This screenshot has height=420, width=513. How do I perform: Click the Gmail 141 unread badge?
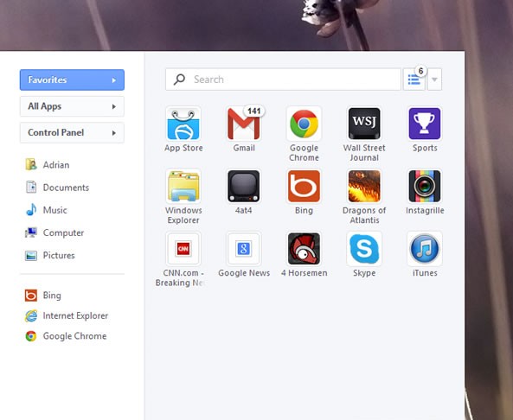pyautogui.click(x=253, y=111)
